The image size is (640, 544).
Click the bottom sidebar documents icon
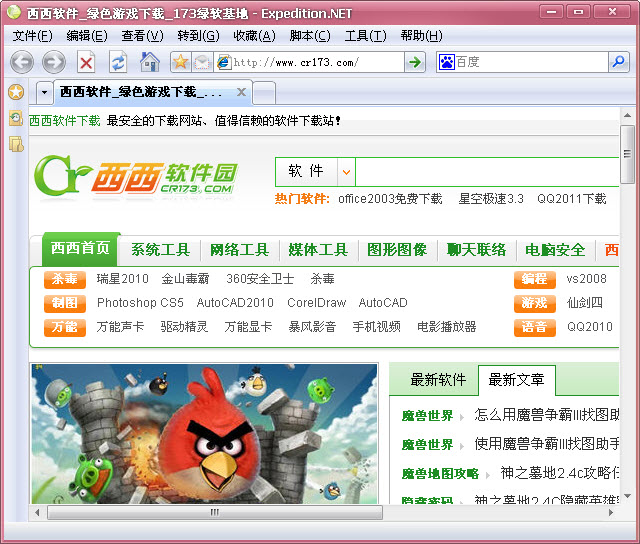[16, 144]
